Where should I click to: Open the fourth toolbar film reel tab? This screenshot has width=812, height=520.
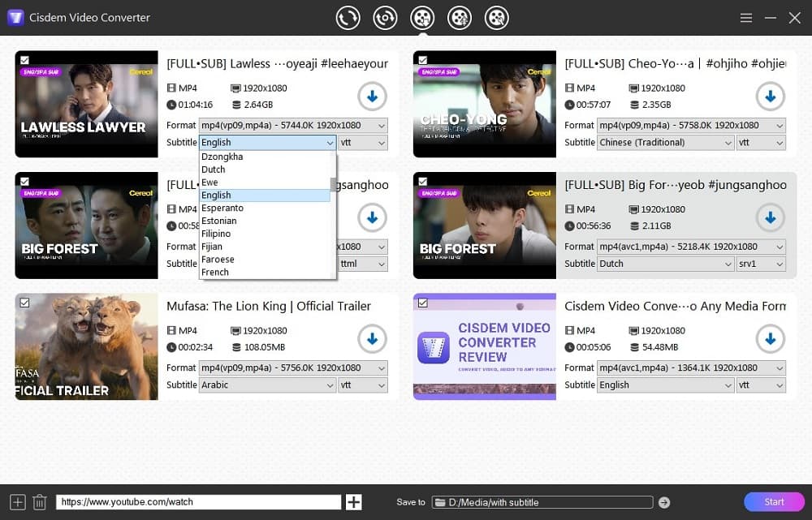(x=460, y=18)
